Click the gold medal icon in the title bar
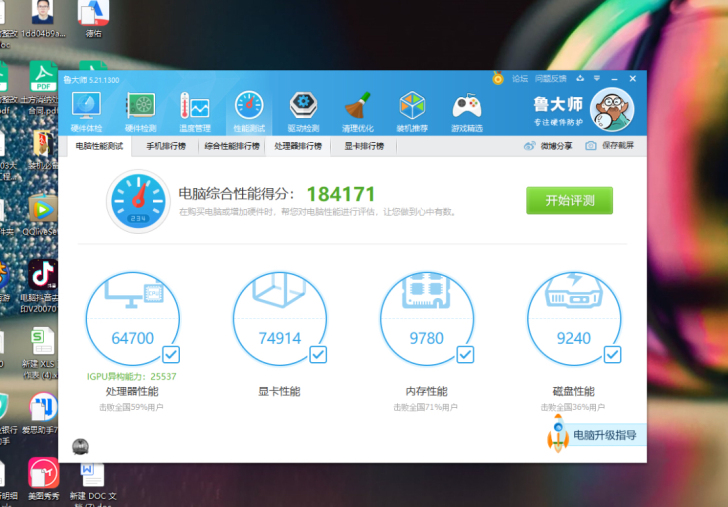 498,78
